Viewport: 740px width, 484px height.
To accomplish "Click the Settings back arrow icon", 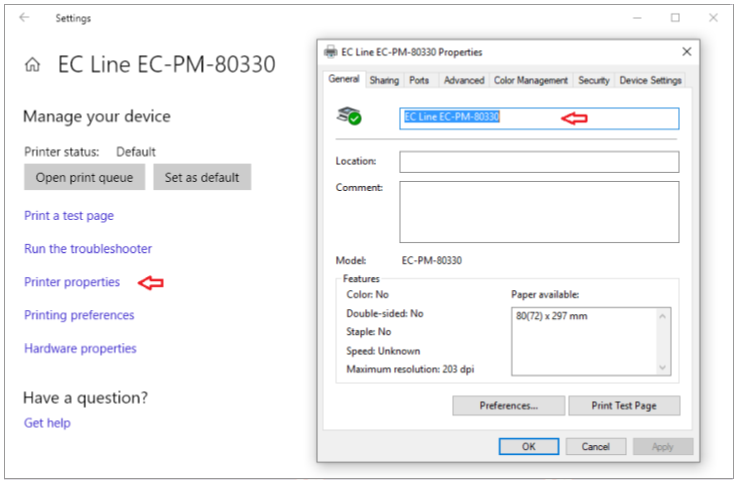I will coord(24,17).
